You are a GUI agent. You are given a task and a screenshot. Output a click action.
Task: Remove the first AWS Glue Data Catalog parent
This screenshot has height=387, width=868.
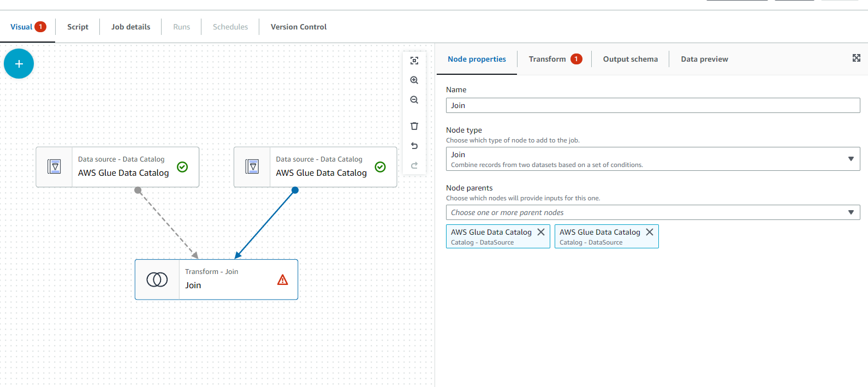(541, 232)
